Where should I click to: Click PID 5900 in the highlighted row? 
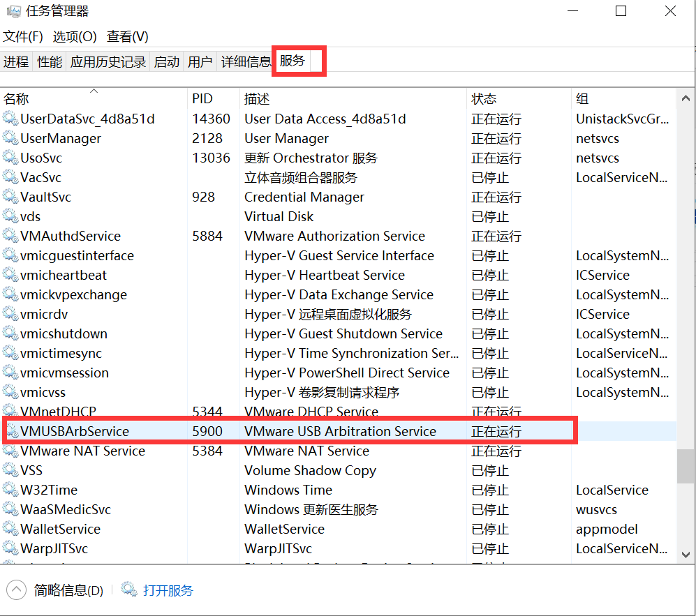[x=207, y=430]
